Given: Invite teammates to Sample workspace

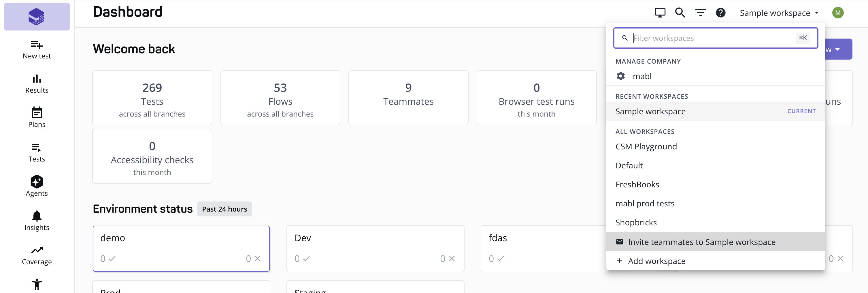Looking at the screenshot, I should pos(715,241).
